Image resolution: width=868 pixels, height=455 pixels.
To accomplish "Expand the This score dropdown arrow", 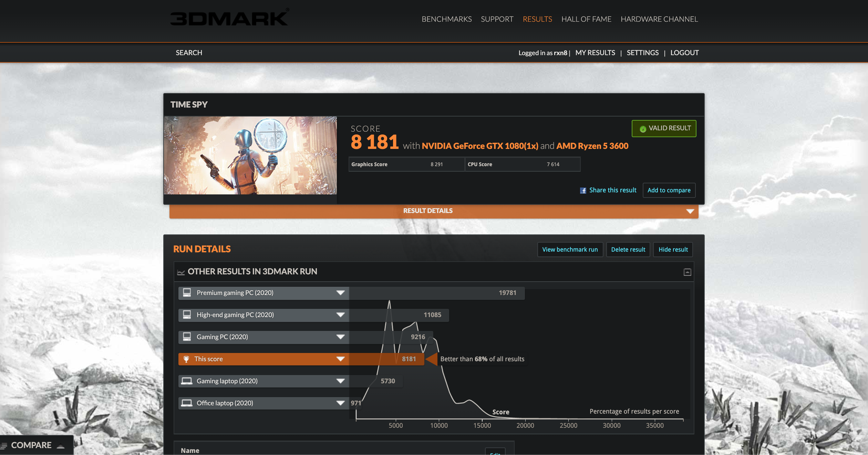I will tap(341, 359).
